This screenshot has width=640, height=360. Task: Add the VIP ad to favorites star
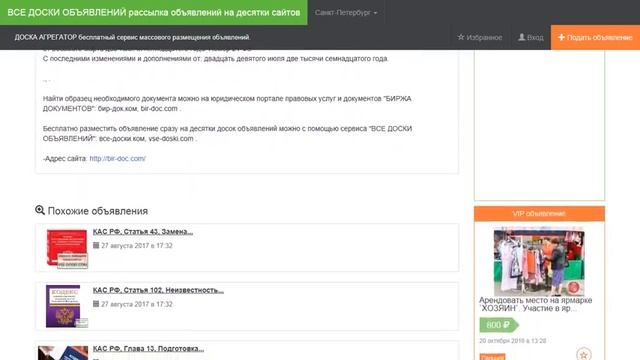(x=584, y=354)
